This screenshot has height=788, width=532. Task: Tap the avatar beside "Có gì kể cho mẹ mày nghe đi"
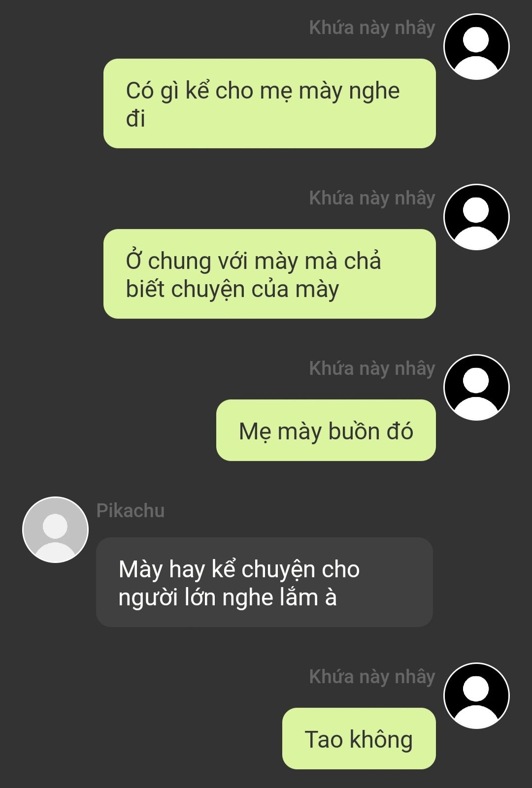476,47
